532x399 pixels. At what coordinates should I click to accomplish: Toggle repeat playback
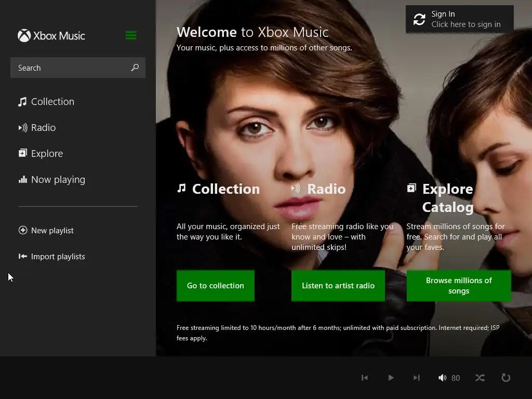click(x=506, y=378)
